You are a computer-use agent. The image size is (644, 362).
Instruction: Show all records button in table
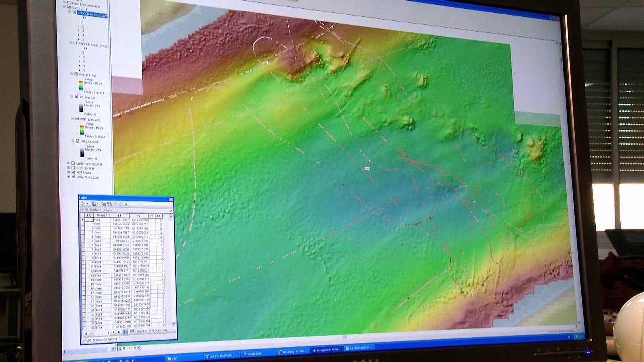click(126, 332)
